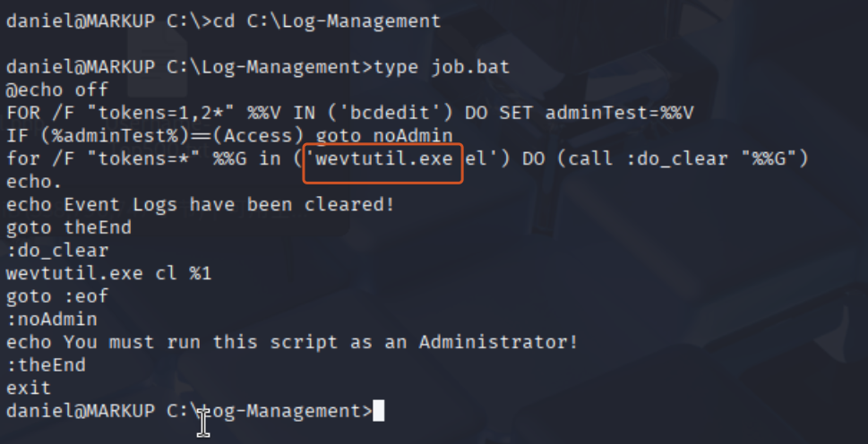
Task: Click 'echo Event Logs have been cleared!' line
Action: [201, 205]
